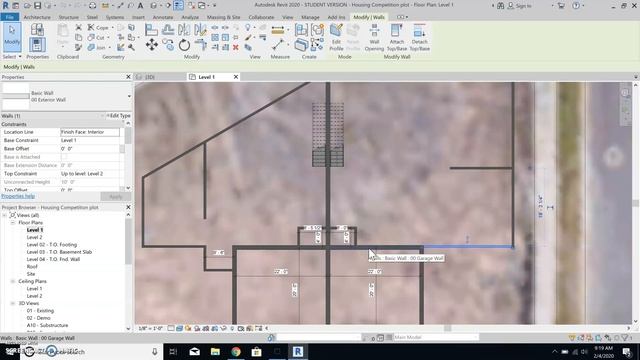Click Detach Top/Base tool
Image resolution: width=640 pixels, height=360 pixels.
(419, 37)
